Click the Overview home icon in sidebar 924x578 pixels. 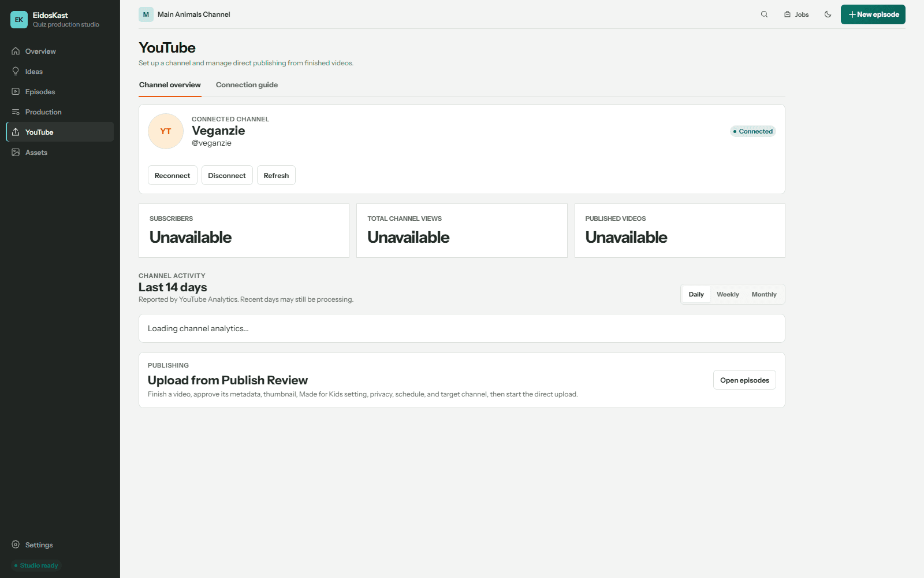click(16, 51)
